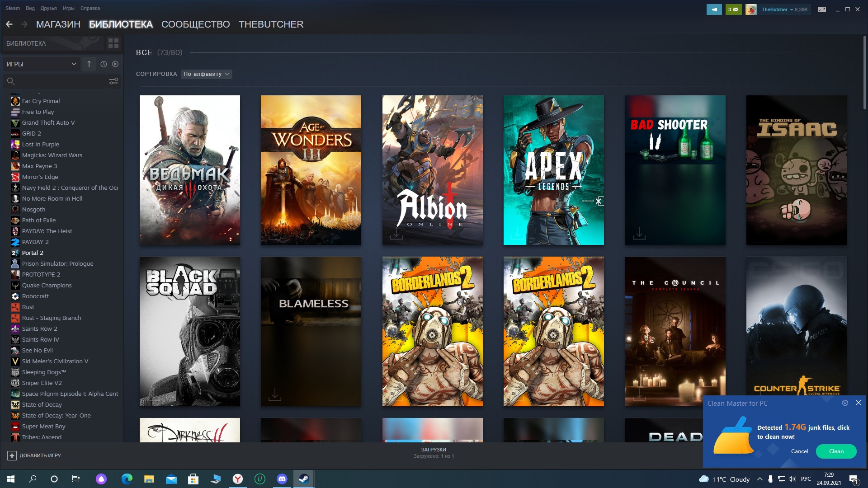Open friend messages envelope notification

(733, 9)
